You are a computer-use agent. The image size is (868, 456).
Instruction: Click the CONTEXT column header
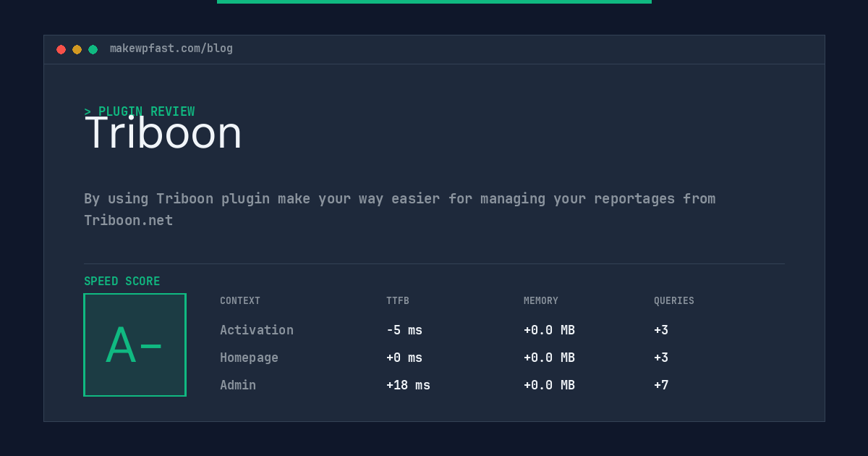point(240,300)
